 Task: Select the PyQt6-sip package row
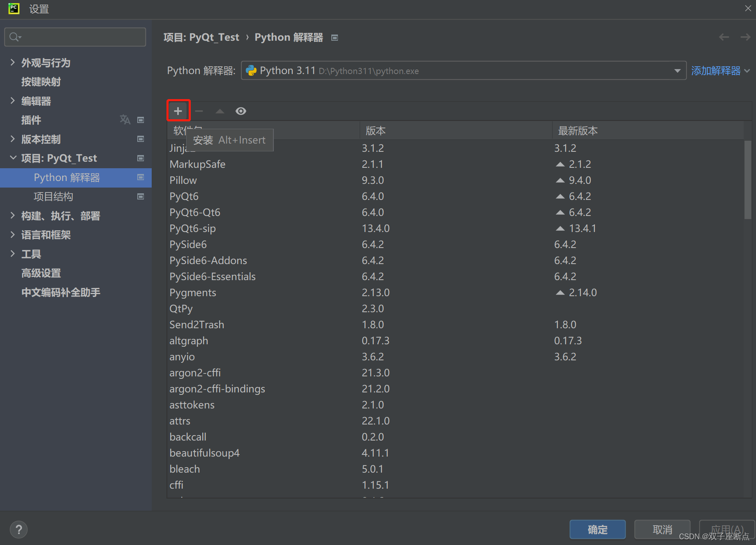coord(455,228)
